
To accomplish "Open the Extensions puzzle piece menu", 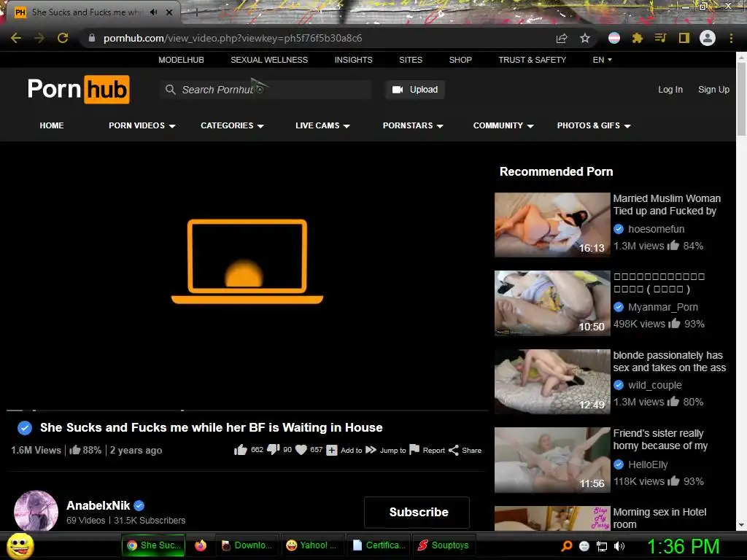I will tap(638, 38).
